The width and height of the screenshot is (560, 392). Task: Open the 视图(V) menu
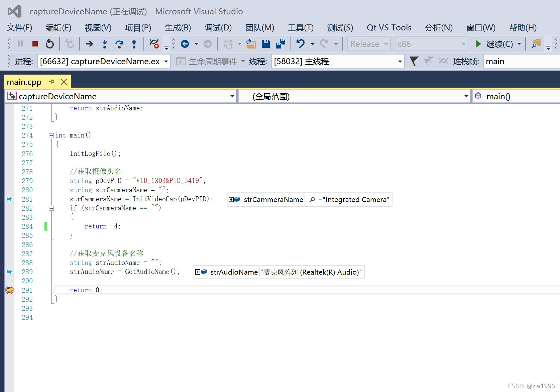click(98, 27)
